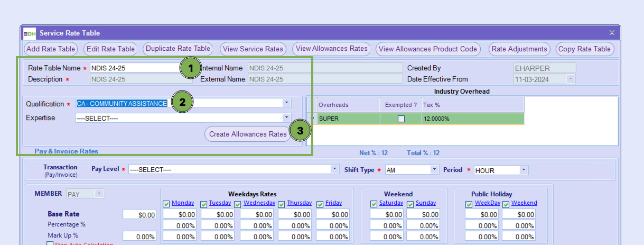Uncheck the Public Holiday WeekDay checkbox
The image size is (644, 245).
click(x=469, y=204)
